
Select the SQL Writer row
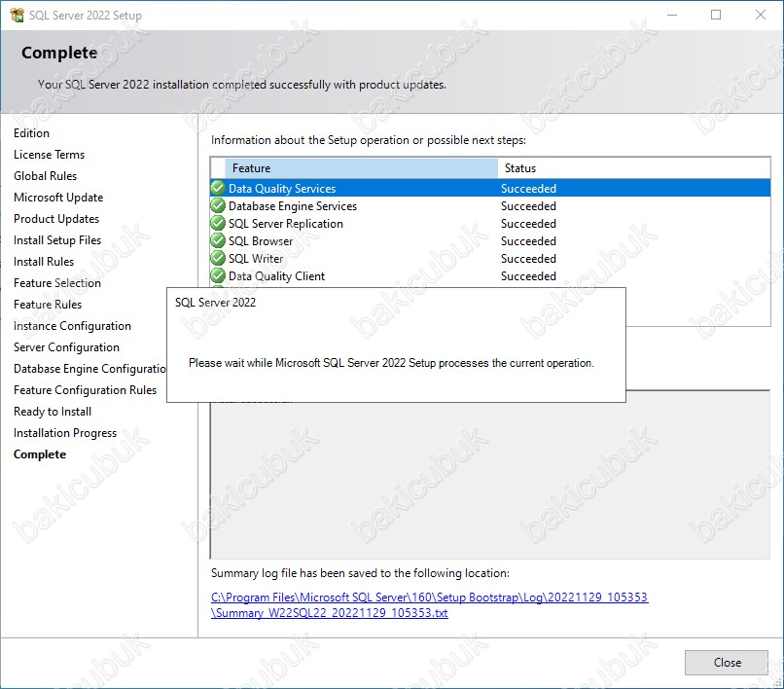pos(490,258)
